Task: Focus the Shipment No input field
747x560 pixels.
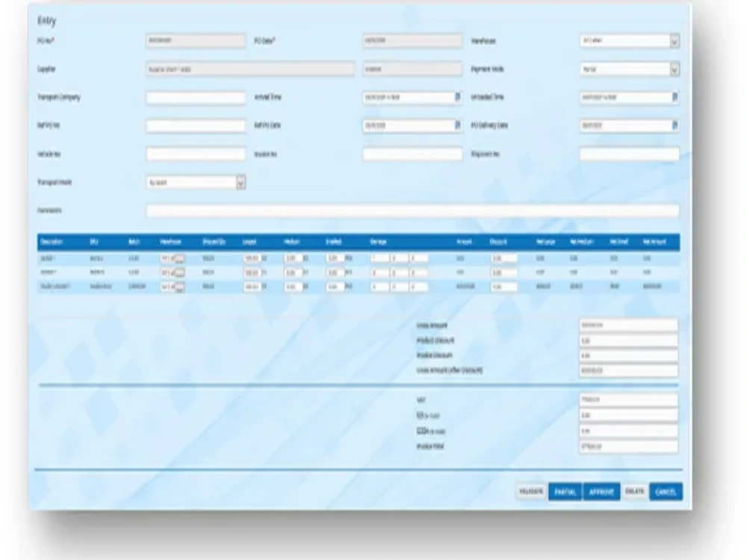Action: click(629, 155)
